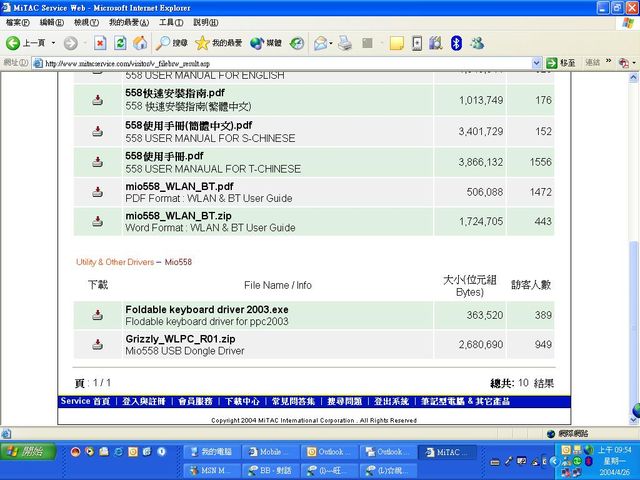Click the PDA device toolbar icon

[x=417, y=43]
